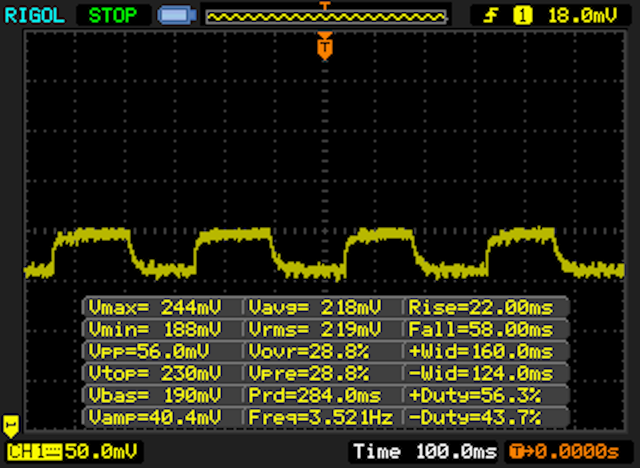Click the Fall=58.00ms measurement
Viewport: 640px width, 468px height.
pyautogui.click(x=481, y=329)
